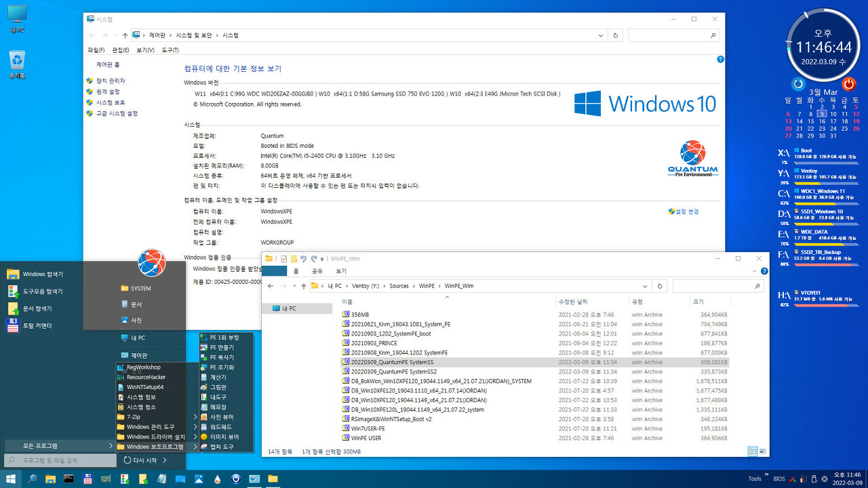868x488 pixels.
Task: Open the 파일(F) menu in the System window
Action: (96, 50)
